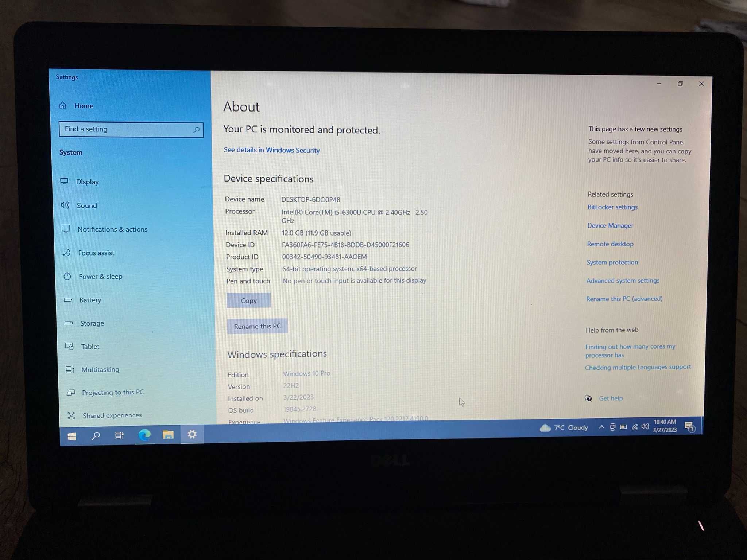Open Storage settings panel
The image size is (747, 560).
pyautogui.click(x=92, y=322)
